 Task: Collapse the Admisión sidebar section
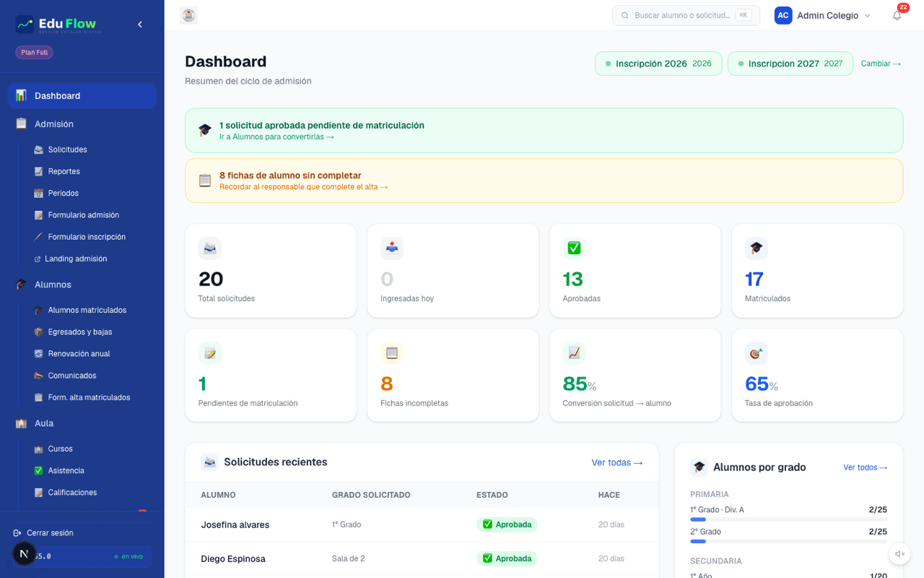[x=82, y=124]
